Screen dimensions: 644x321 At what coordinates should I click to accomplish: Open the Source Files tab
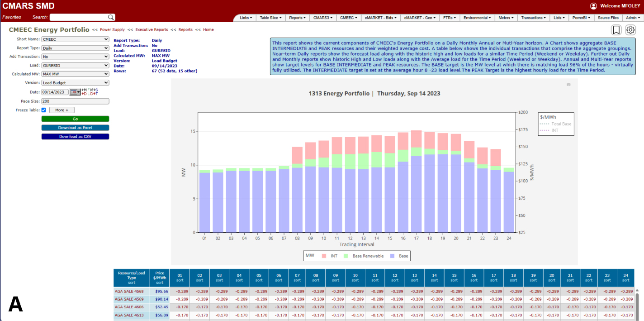click(x=608, y=18)
